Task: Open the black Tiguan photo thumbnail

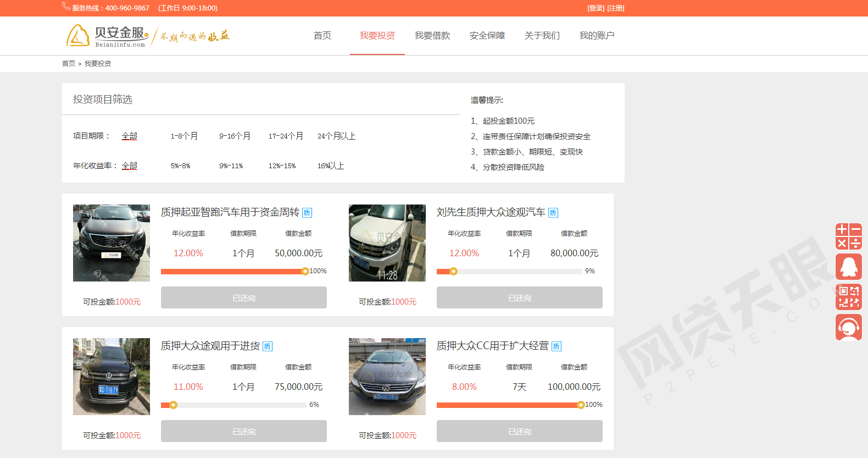Action: (112, 377)
